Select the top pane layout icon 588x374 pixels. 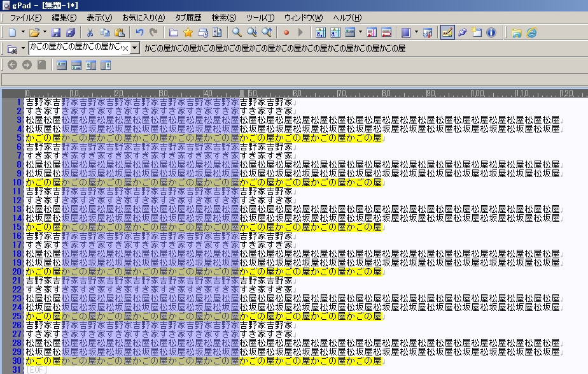click(x=62, y=66)
